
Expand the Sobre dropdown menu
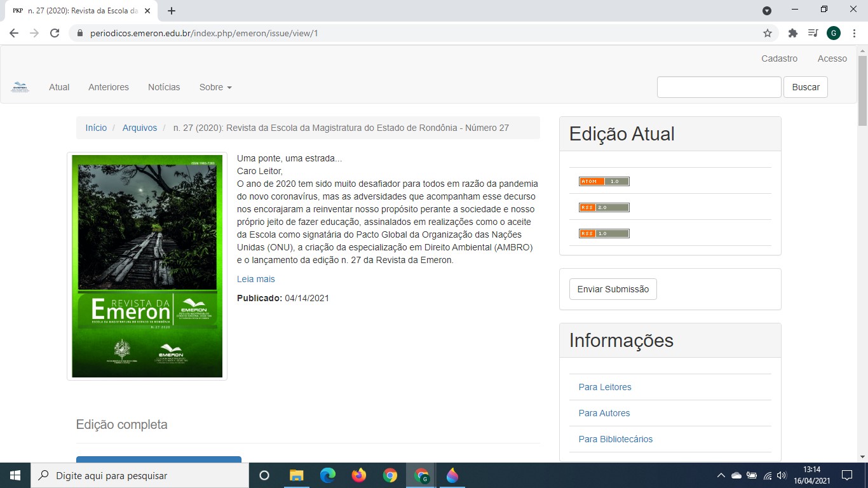[x=215, y=87]
